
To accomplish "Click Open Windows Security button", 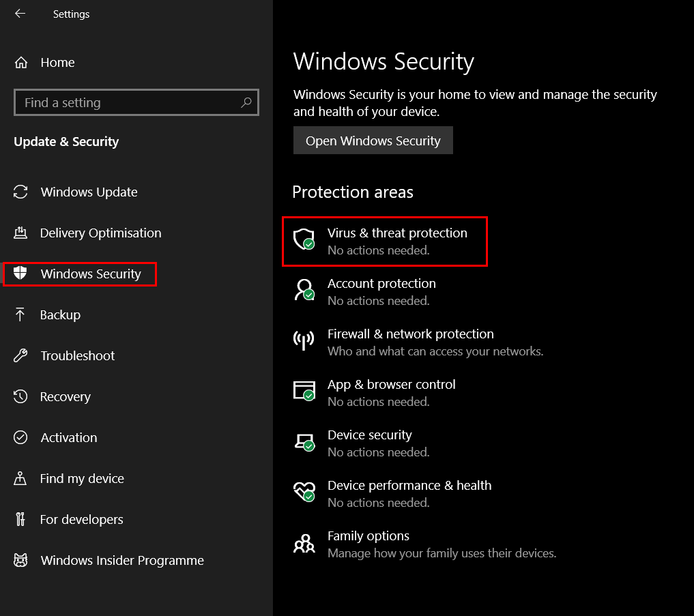I will (373, 141).
